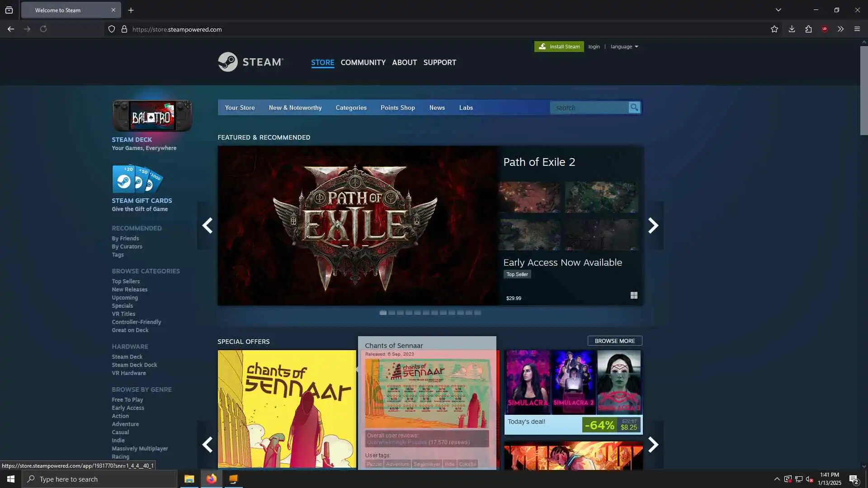The image size is (868, 488).
Task: Open the Firefox extensions puzzle icon
Action: [808, 29]
